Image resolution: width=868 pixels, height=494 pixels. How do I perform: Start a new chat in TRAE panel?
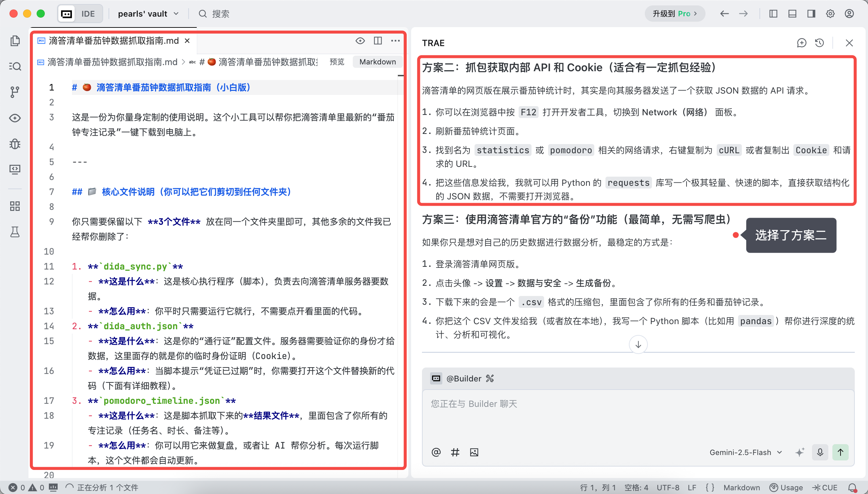point(802,43)
